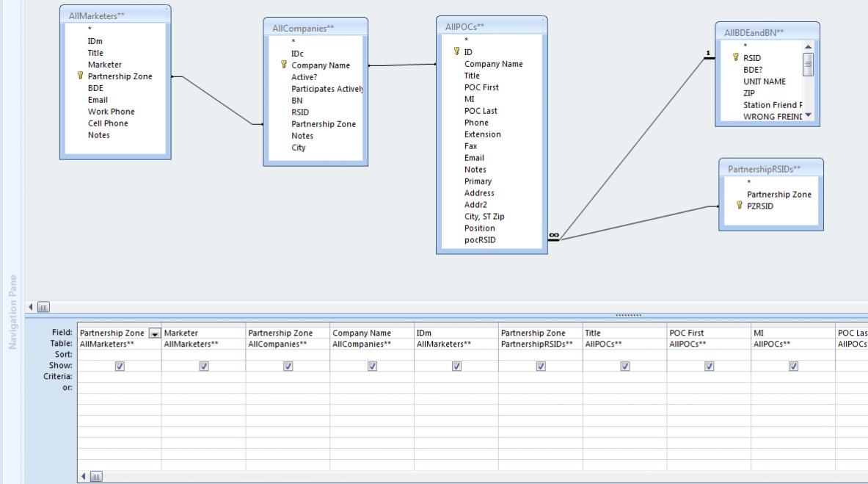
Task: Click the primary key icon next to Company Name in AllCompanies
Action: 284,65
